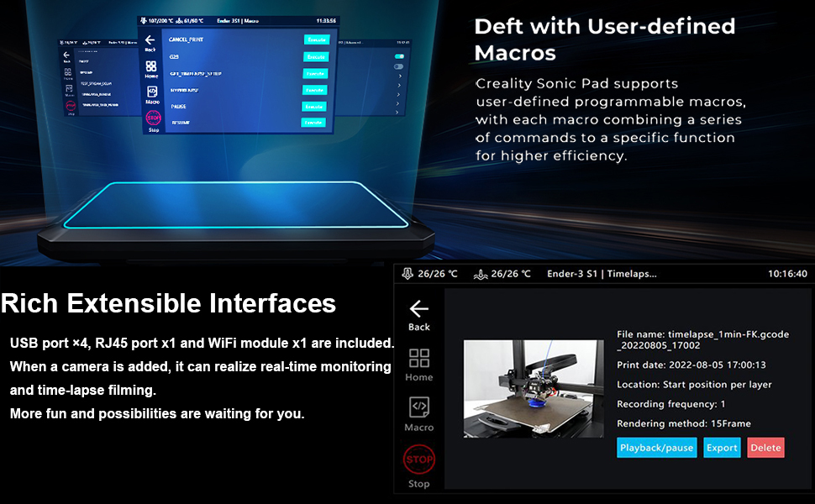Click the "Rich Extensible Interfaces" heading
This screenshot has width=815, height=504.
click(x=168, y=303)
